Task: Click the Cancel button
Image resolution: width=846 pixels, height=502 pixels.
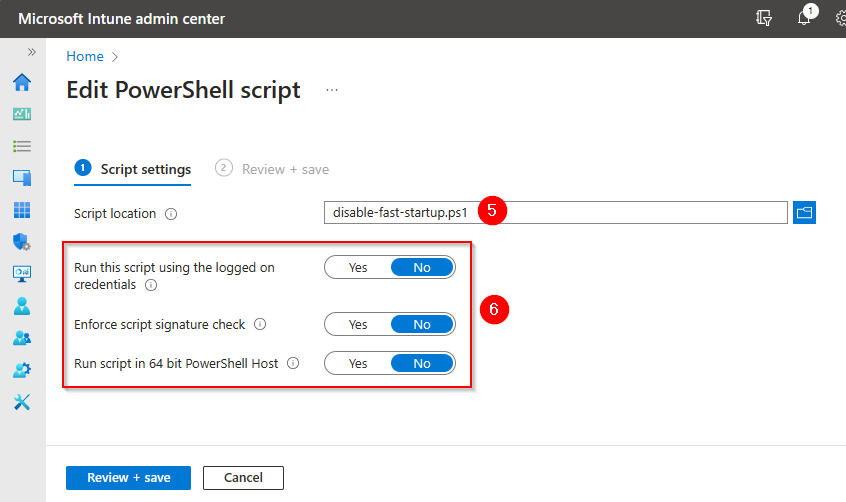Action: pos(243,478)
